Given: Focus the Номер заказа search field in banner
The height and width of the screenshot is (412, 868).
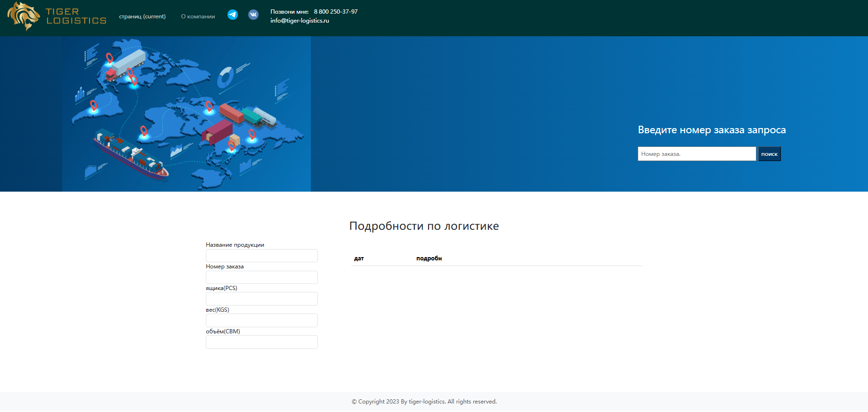Looking at the screenshot, I should (x=697, y=154).
